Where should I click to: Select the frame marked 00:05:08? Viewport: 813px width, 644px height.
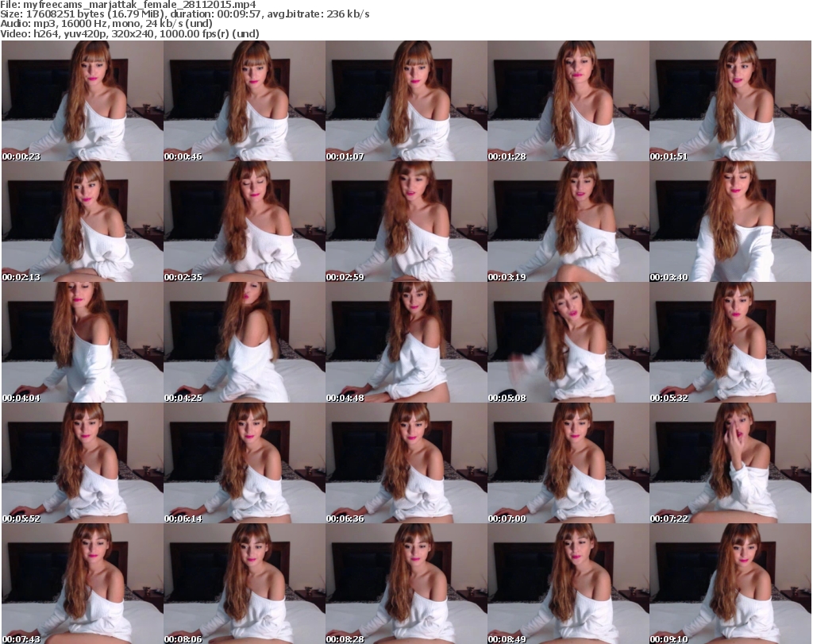(x=568, y=342)
